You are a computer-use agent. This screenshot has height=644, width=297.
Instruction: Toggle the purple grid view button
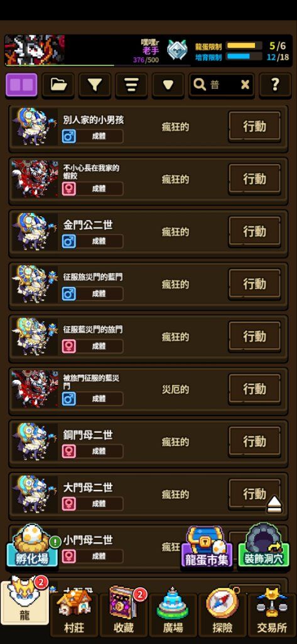coord(21,85)
